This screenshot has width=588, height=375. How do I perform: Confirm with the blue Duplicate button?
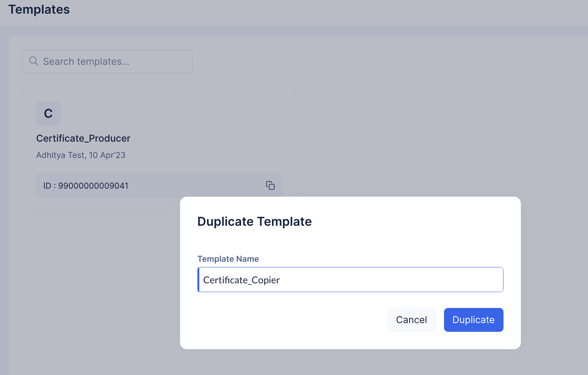(x=473, y=320)
